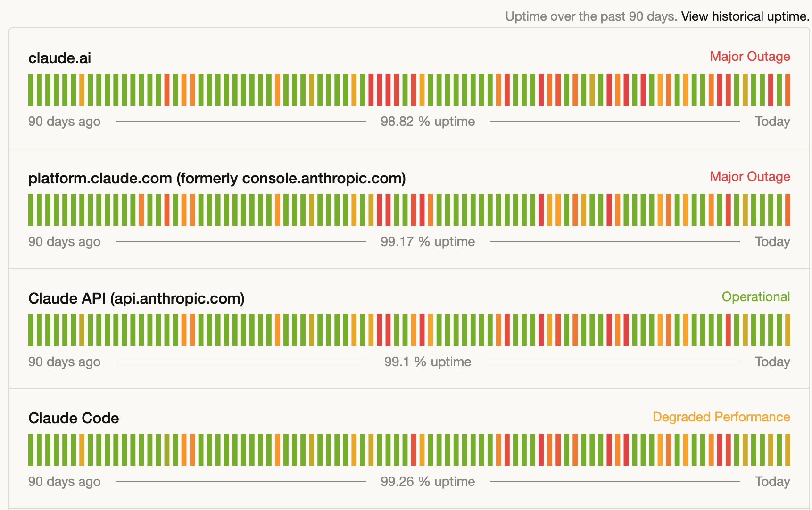
Task: Click 'Today' under the claude.ai chart
Action: click(x=772, y=122)
